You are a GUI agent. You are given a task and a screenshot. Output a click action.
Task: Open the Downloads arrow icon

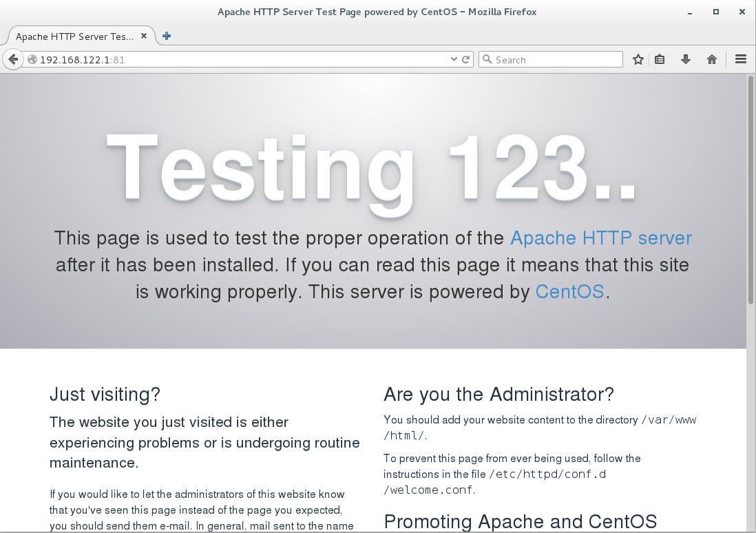686,59
